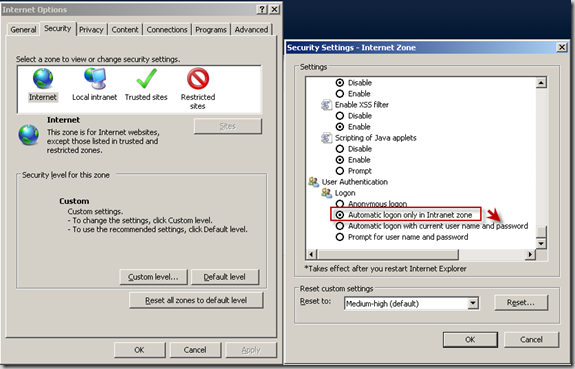Open the Reset to level dropdown

[473, 303]
